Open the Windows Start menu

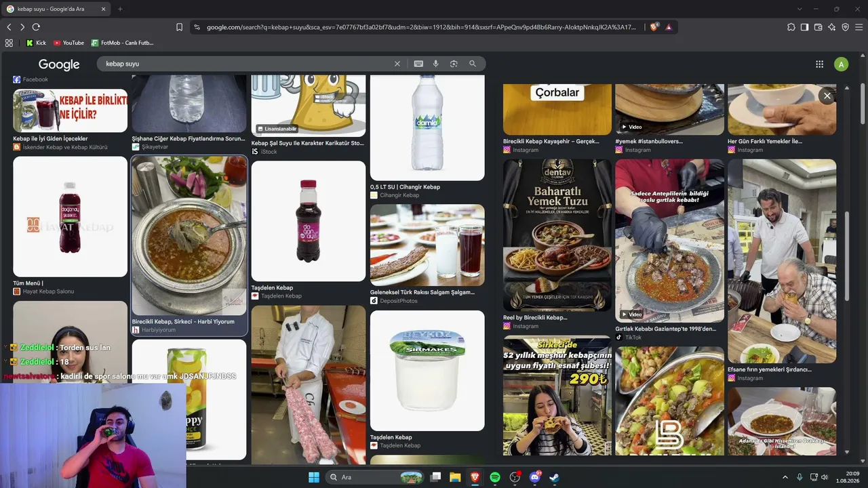point(314,477)
